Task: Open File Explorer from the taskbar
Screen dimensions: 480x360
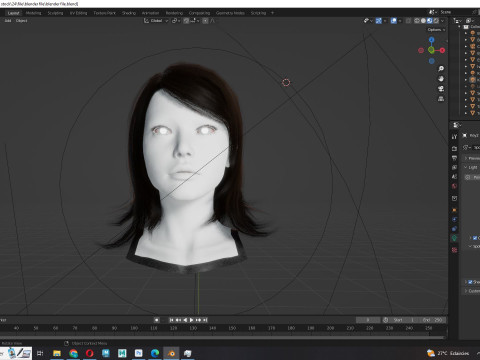Action: [57, 353]
